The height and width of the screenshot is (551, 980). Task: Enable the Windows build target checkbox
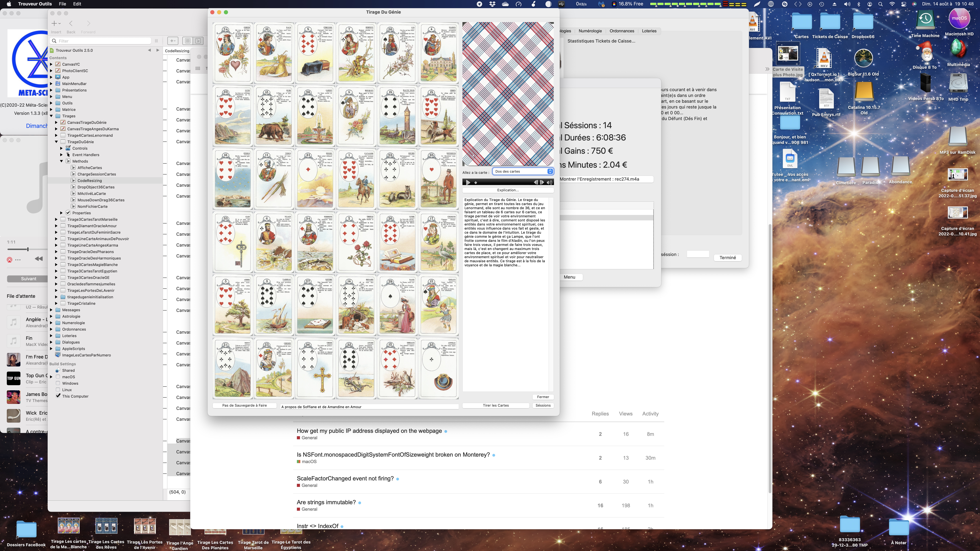point(58,383)
